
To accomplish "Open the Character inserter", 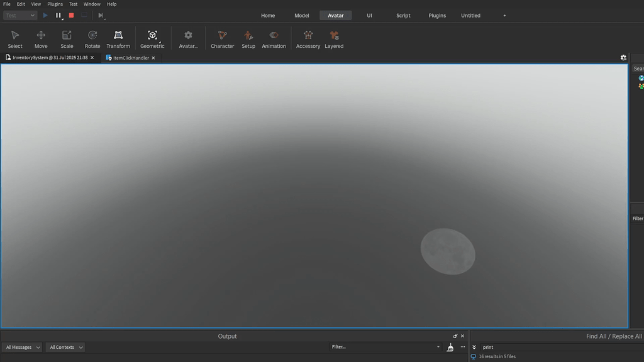I will pos(222,38).
